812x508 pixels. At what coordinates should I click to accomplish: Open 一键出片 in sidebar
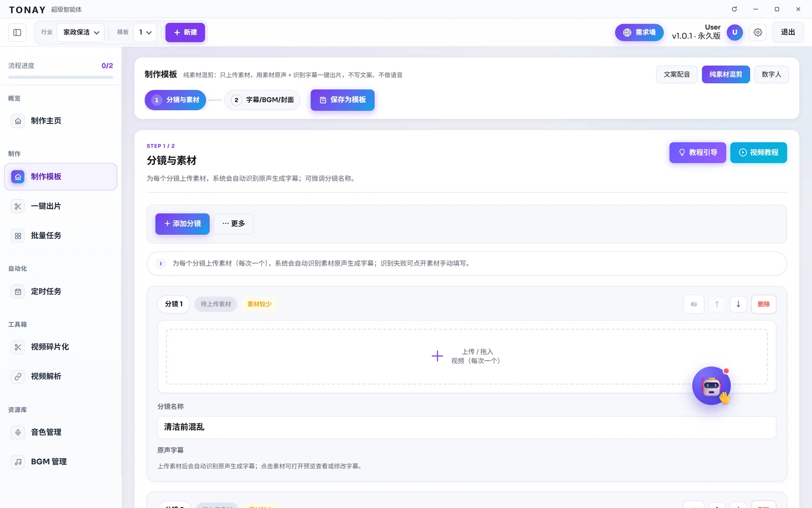coord(60,206)
